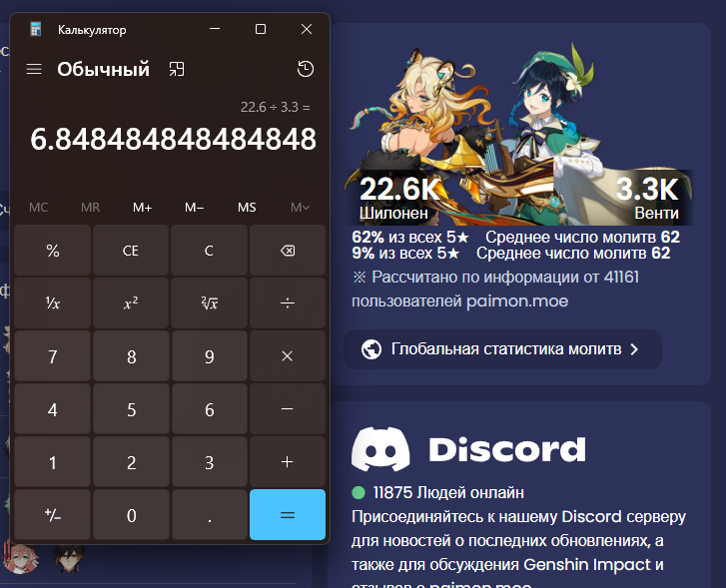Click the calculator result 6.84848484848484848
This screenshot has width=726, height=588.
pyautogui.click(x=173, y=139)
